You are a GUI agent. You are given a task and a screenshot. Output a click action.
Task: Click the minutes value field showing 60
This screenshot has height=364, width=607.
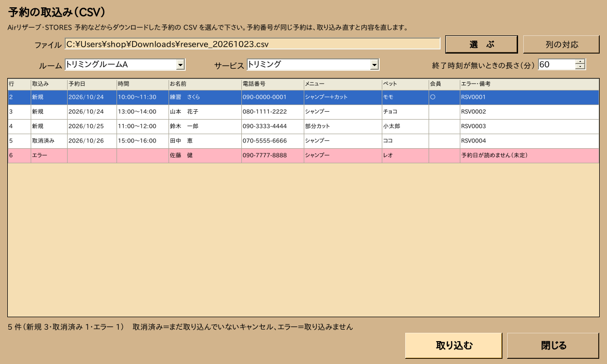pos(557,64)
